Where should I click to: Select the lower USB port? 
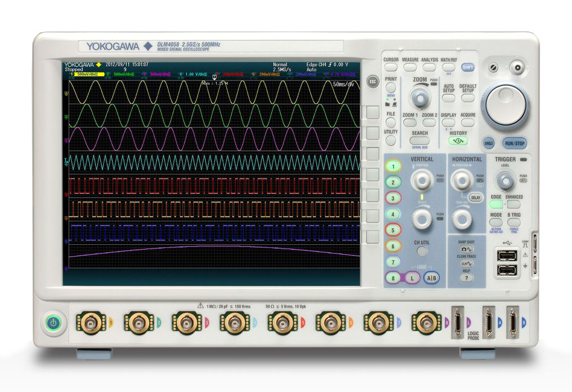pos(507,270)
